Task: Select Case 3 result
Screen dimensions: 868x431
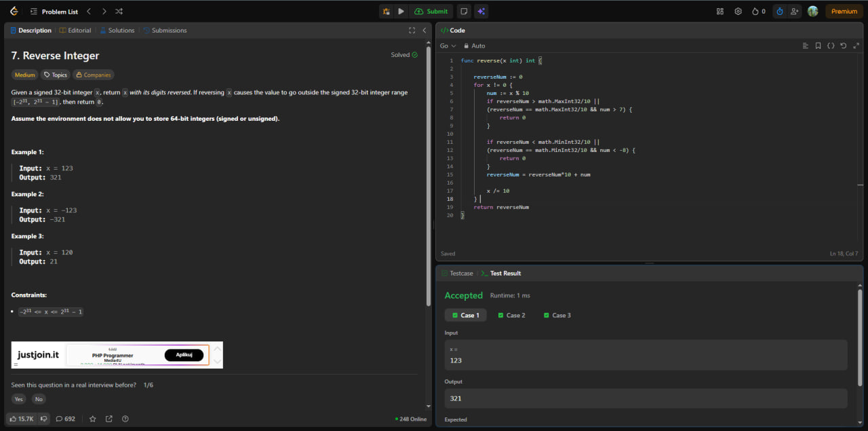Action: tap(557, 316)
